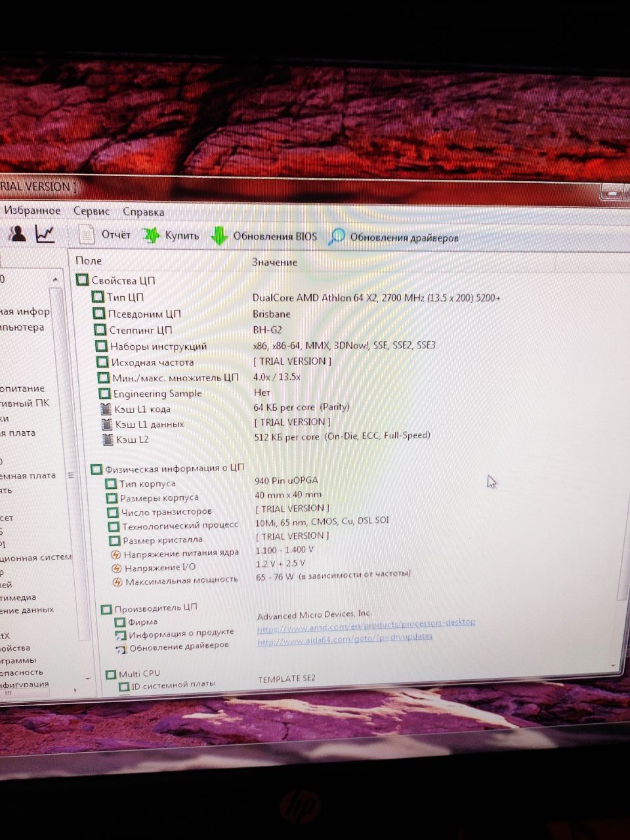Click the Псевдоним ЦП row icon
Screen dimensions: 630x840
pyautogui.click(x=98, y=313)
